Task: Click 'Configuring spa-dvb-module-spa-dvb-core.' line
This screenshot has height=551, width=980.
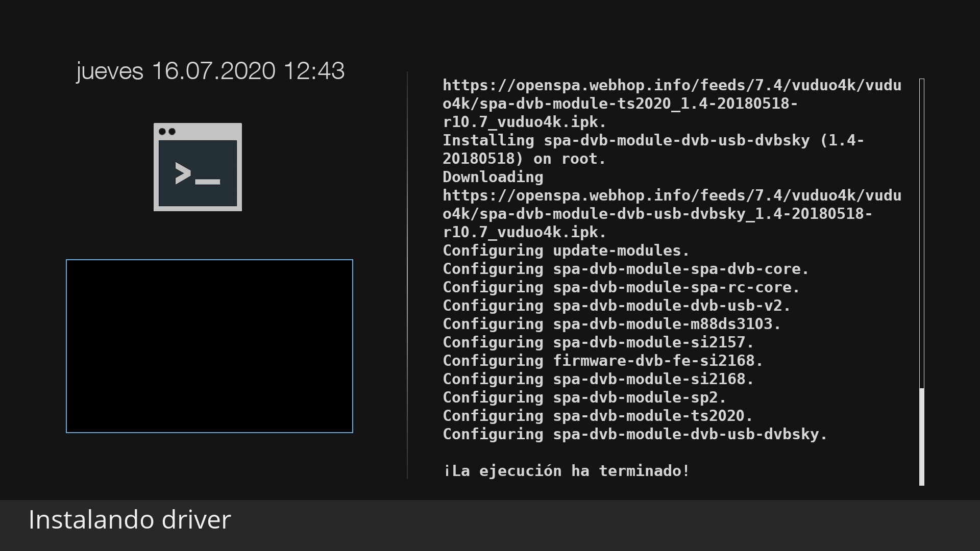Action: point(625,269)
